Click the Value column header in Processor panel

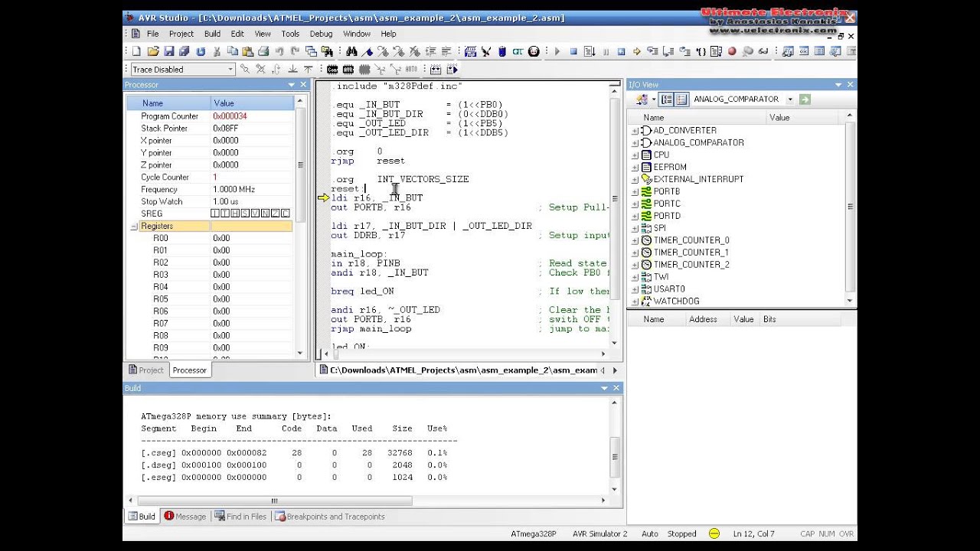[251, 103]
